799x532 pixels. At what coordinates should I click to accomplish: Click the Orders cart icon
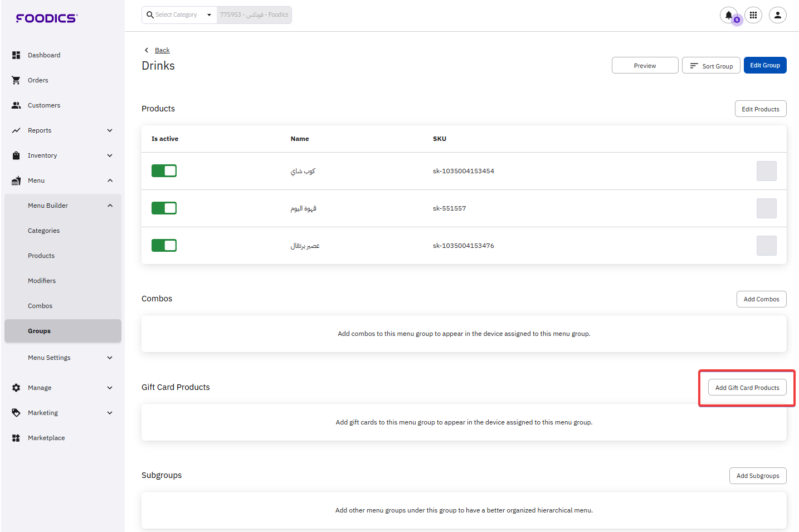tap(16, 80)
